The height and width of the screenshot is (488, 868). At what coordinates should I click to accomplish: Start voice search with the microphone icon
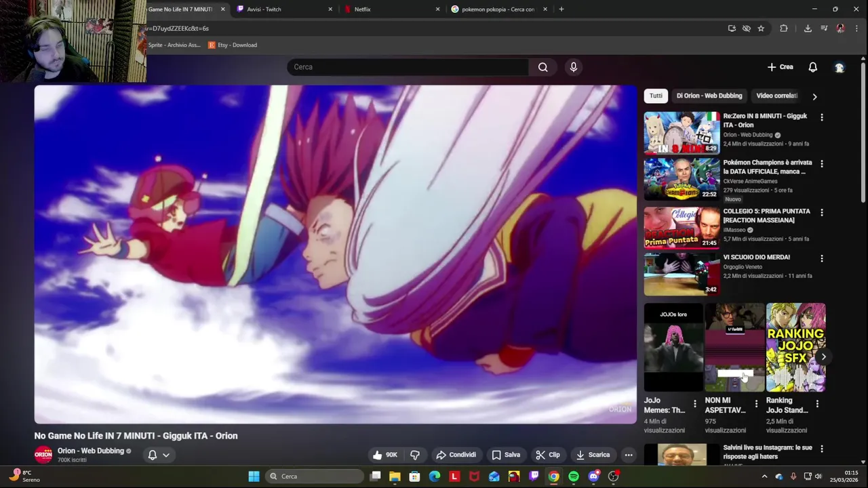point(574,67)
